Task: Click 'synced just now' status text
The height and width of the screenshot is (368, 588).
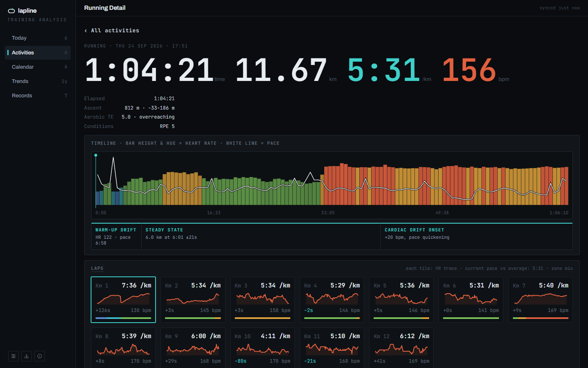Action: (559, 8)
